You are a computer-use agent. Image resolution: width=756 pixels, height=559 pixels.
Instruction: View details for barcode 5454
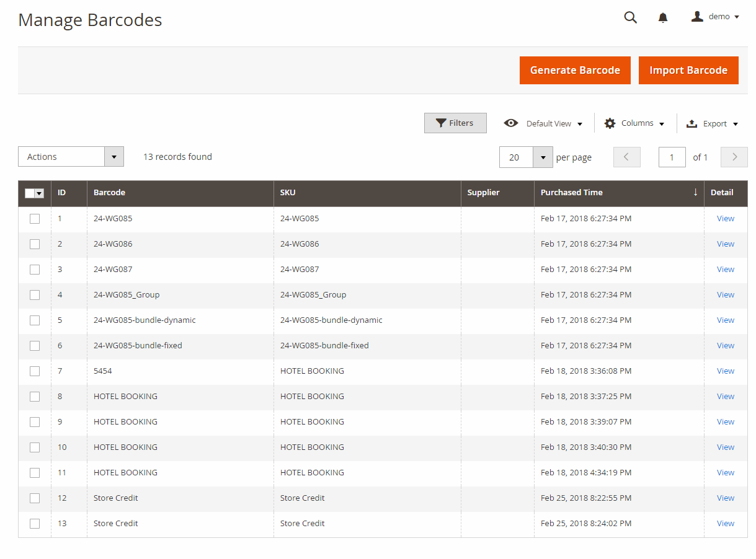(726, 371)
